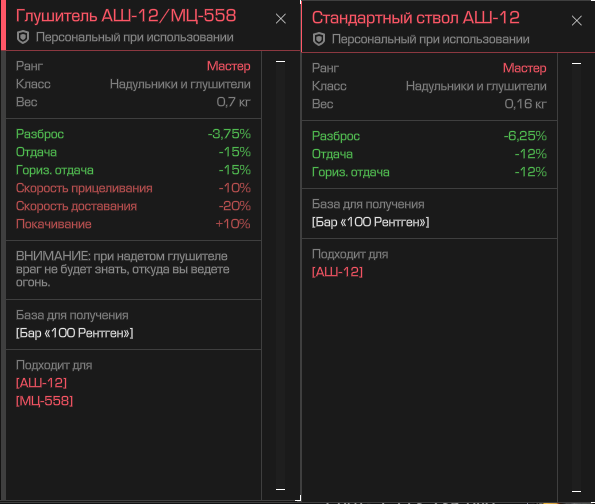Click shield icon in standard barrel header
This screenshot has width=595, height=504.
[319, 39]
